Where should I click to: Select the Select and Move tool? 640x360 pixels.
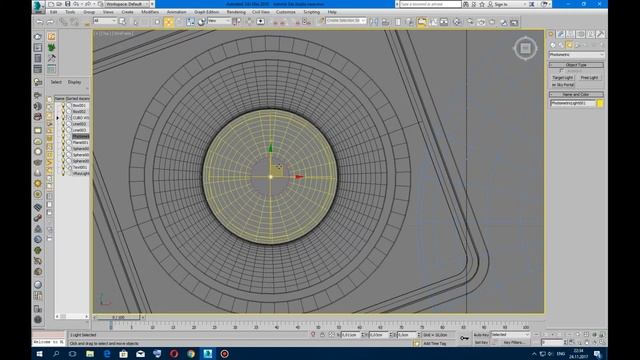click(x=169, y=22)
